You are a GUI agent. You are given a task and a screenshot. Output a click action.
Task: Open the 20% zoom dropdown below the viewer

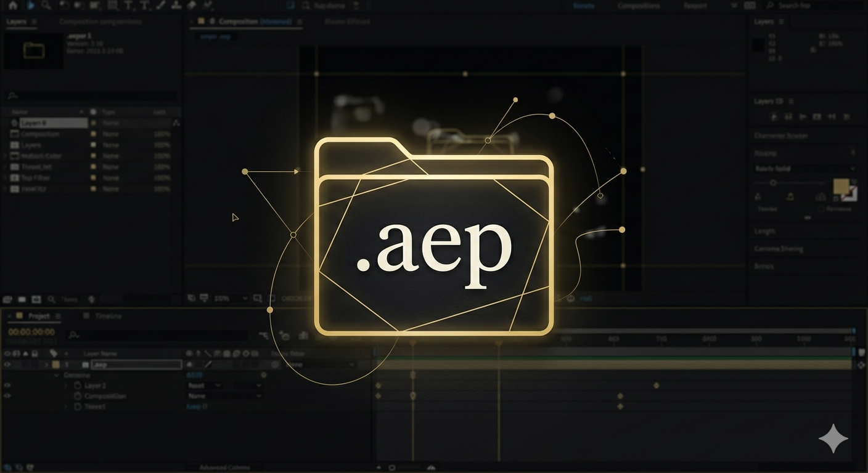point(231,298)
